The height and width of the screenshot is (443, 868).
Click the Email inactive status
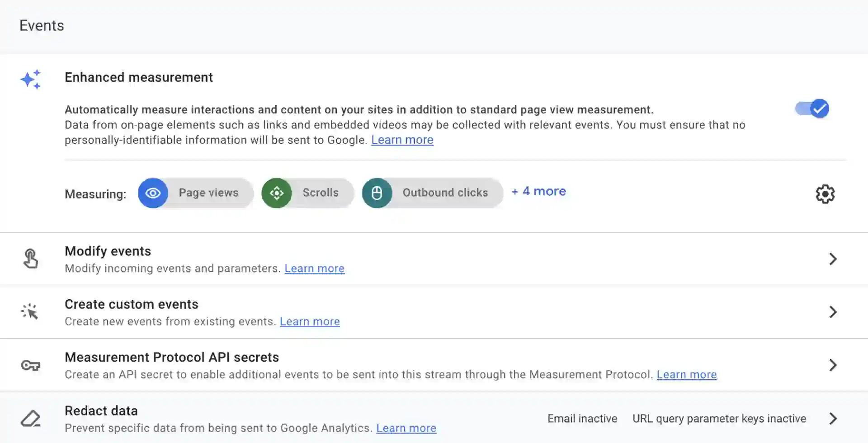[582, 419]
